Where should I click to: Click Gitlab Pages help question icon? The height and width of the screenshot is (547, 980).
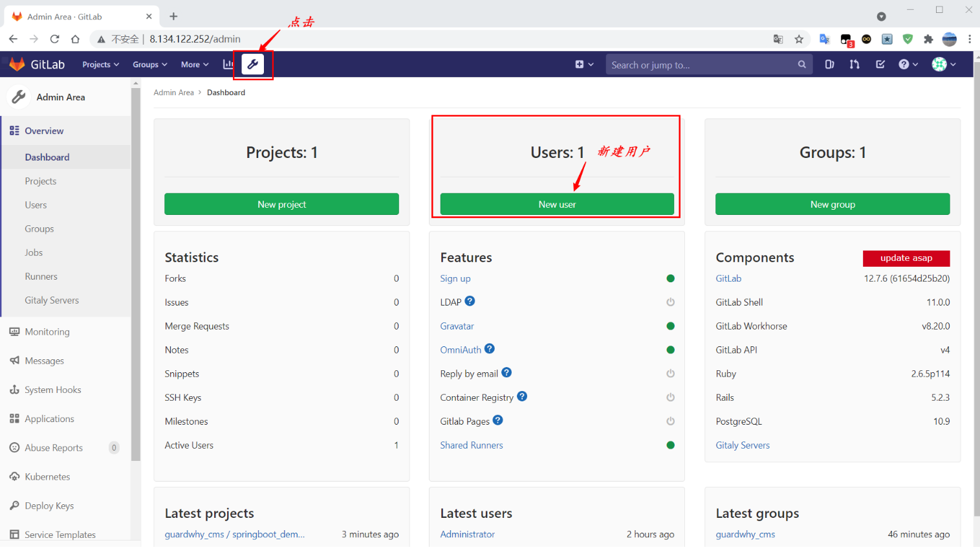pos(497,420)
